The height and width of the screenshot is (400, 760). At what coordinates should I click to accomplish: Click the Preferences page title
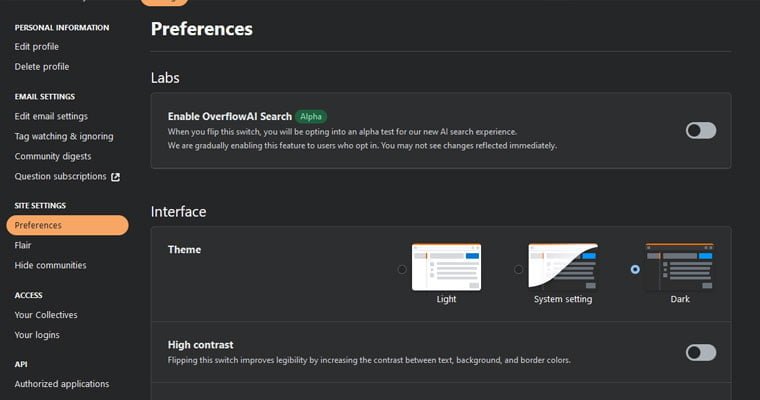tap(202, 29)
